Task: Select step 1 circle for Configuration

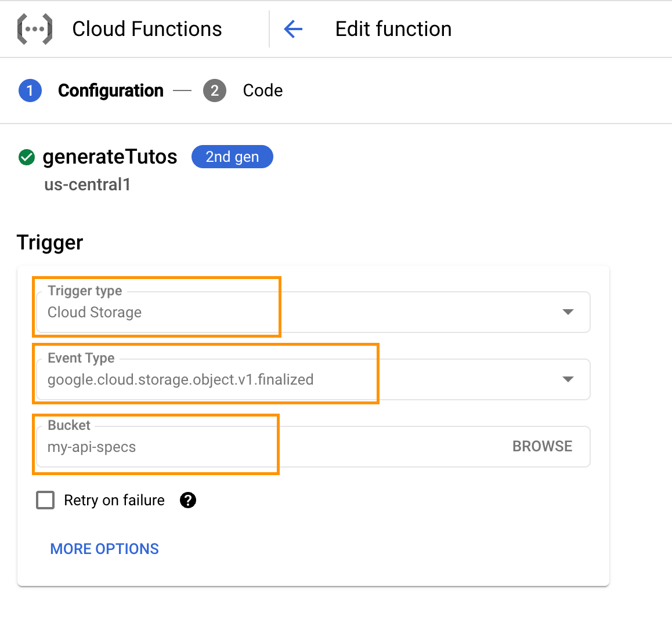Action: (x=30, y=90)
